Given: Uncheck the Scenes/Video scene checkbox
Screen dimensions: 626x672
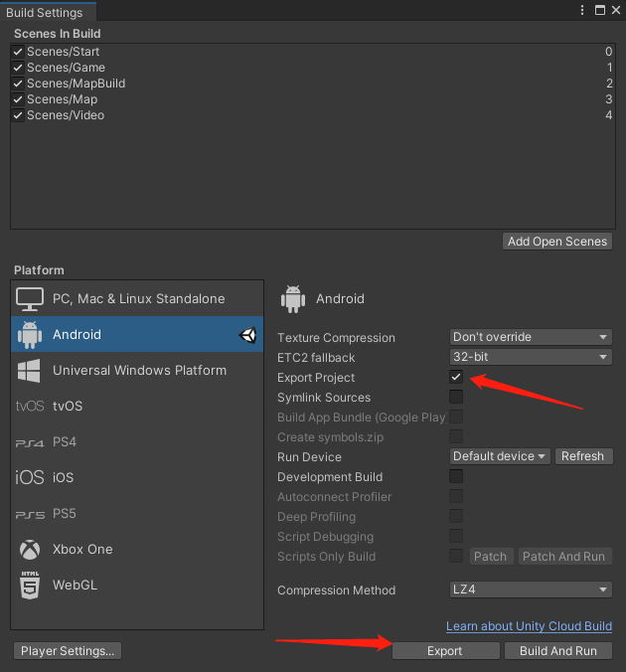Looking at the screenshot, I should [18, 115].
